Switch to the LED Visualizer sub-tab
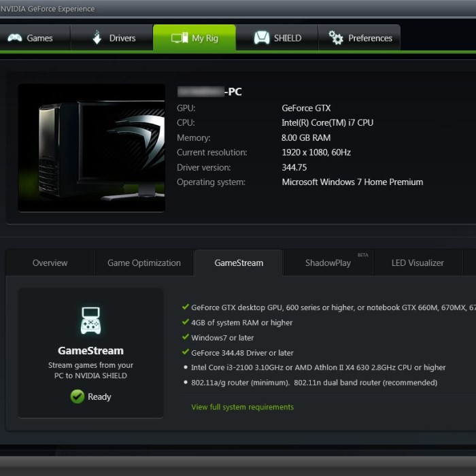This screenshot has height=476, width=476. tap(418, 263)
